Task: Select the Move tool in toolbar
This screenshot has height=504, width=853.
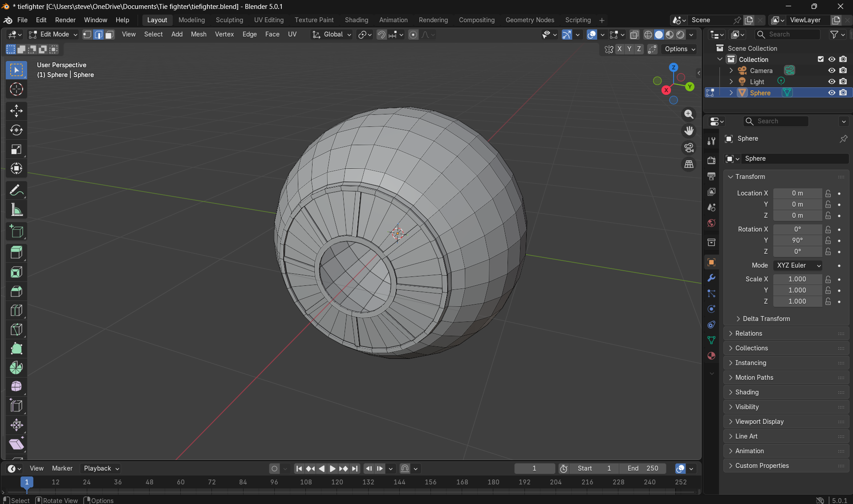Action: (x=16, y=111)
